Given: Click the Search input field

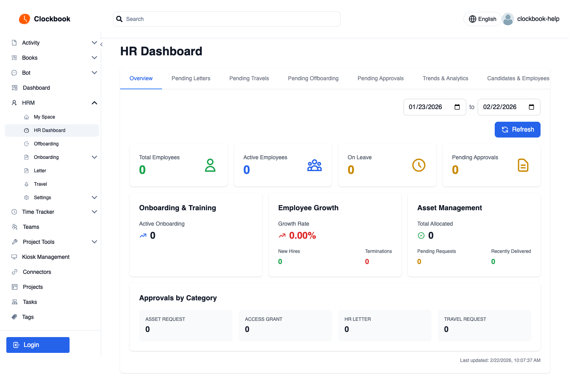Looking at the screenshot, I should (x=227, y=19).
